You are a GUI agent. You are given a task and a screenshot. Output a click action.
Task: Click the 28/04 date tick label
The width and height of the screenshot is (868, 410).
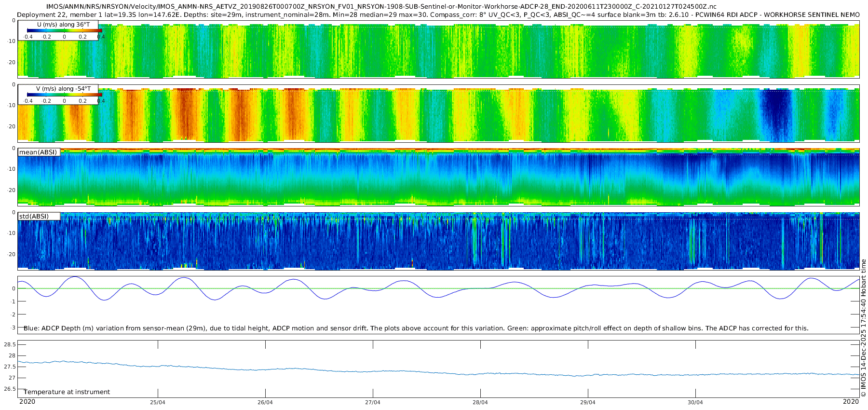pos(480,402)
